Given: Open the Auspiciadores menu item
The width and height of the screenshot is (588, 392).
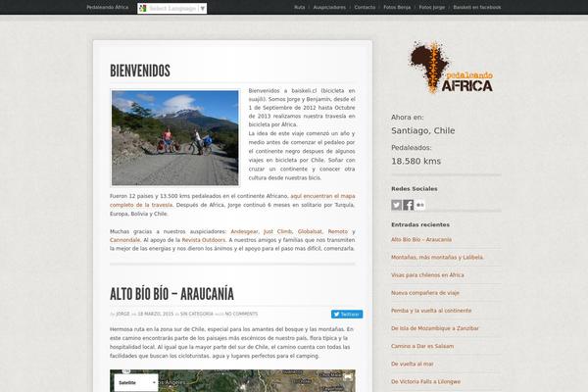Looking at the screenshot, I should [x=329, y=8].
